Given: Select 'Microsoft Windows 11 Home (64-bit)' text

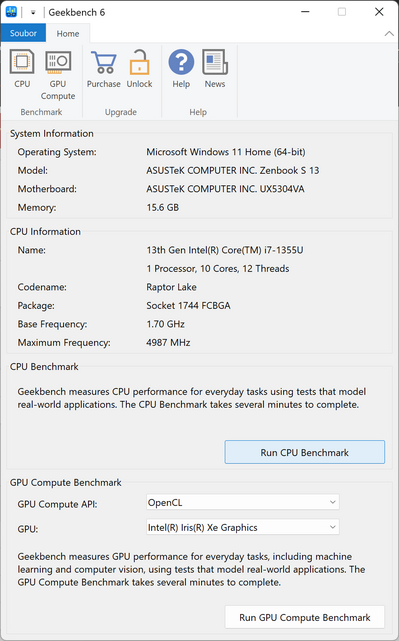Looking at the screenshot, I should 226,152.
